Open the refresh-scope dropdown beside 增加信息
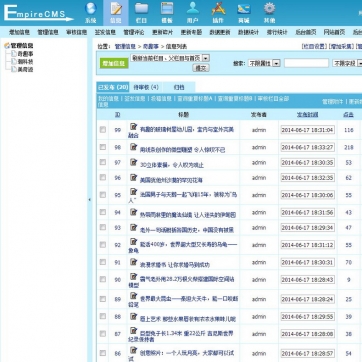 click(170, 58)
